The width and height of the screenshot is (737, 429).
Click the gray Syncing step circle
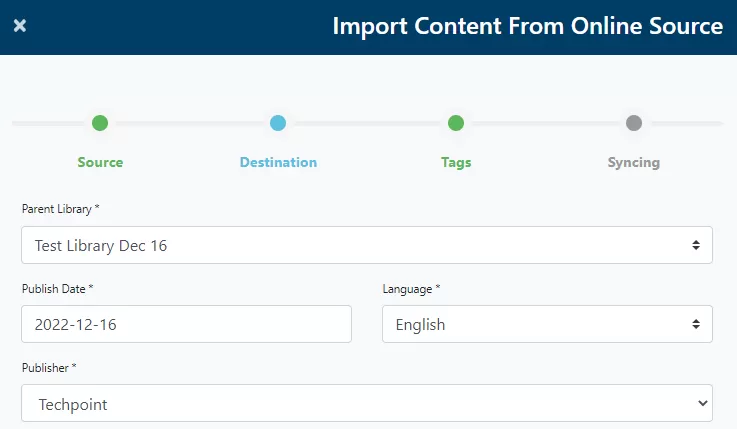tap(634, 123)
